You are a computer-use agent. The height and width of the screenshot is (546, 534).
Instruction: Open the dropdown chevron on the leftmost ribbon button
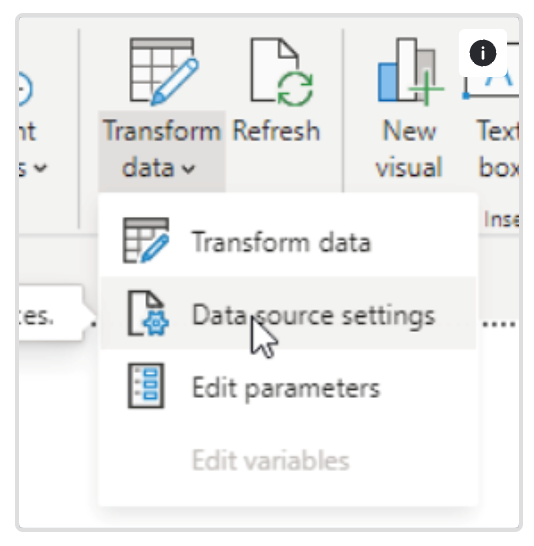click(41, 168)
